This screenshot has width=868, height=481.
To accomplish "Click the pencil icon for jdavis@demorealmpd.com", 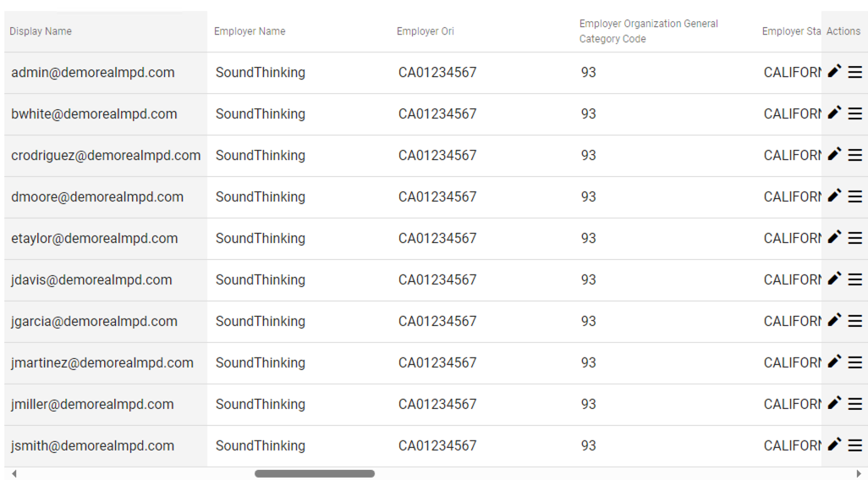I will click(x=834, y=279).
